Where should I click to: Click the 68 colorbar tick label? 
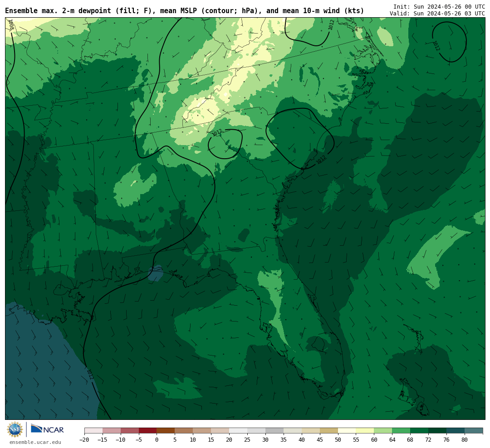click(410, 440)
